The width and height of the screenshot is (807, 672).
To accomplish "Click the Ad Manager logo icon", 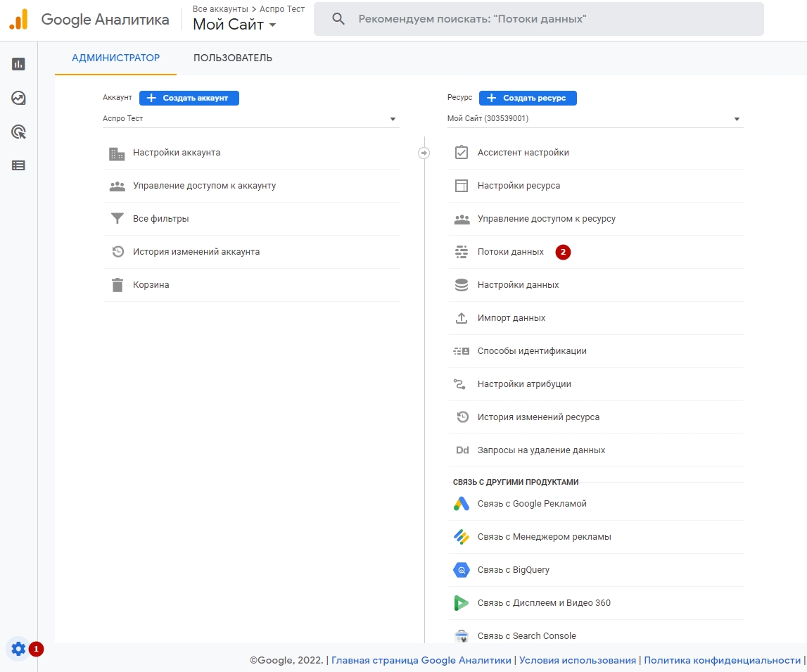I will tap(462, 537).
